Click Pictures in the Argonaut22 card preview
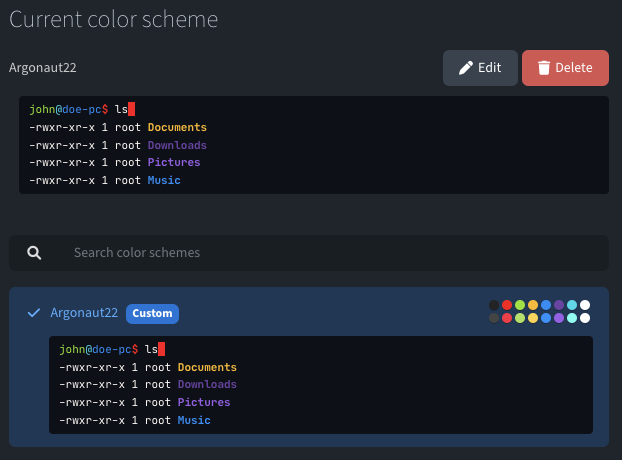 (204, 402)
